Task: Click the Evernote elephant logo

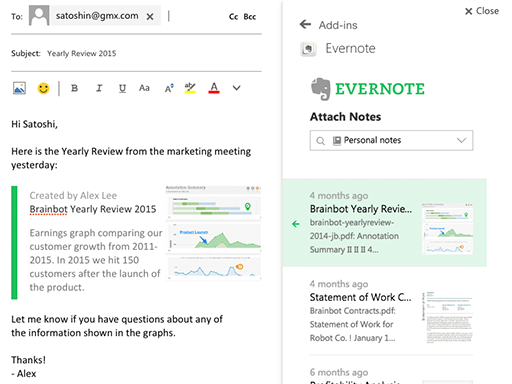Action: [x=321, y=89]
